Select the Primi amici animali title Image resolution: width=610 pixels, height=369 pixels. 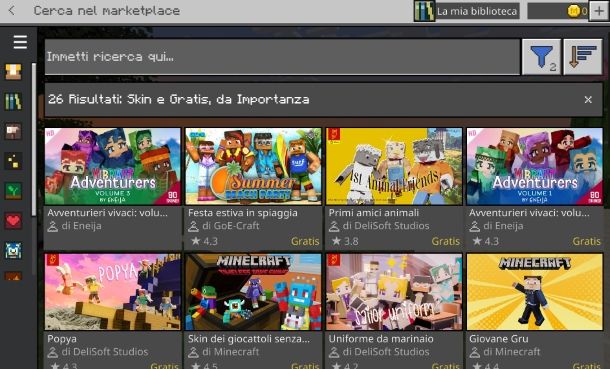(374, 213)
